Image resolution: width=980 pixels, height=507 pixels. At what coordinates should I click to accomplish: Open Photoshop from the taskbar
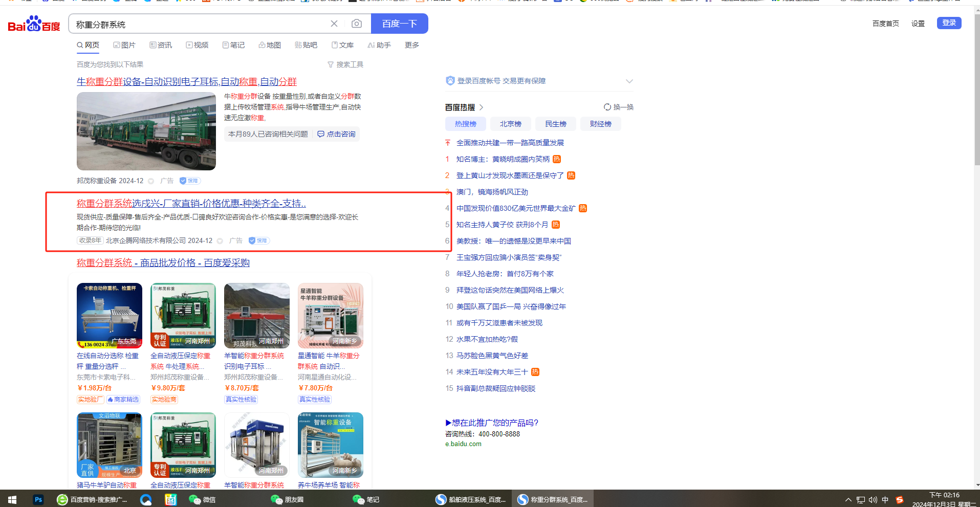[38, 499]
